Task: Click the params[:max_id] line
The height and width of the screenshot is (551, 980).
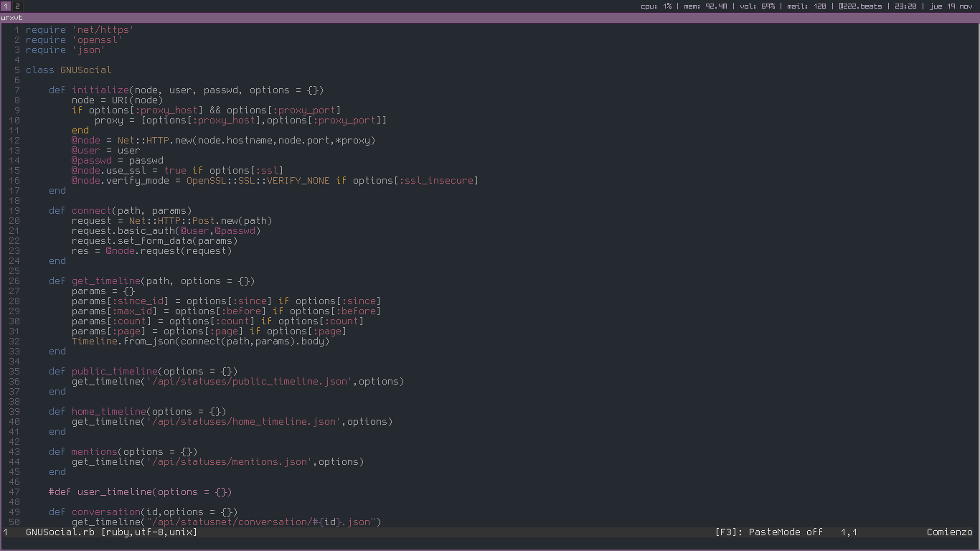Action: (226, 311)
